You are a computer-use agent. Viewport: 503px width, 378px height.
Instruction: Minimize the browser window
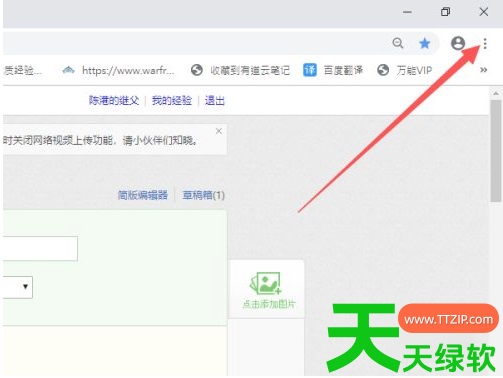point(407,12)
